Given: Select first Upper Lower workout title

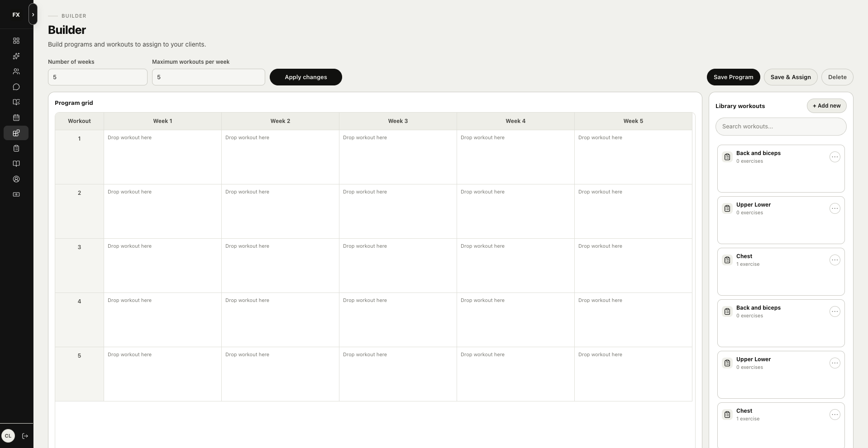Looking at the screenshot, I should 753,205.
